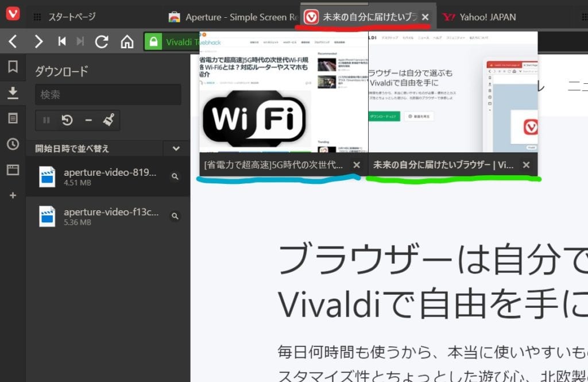
Task: Expand the sort order dropdown arrow
Action: (x=176, y=149)
